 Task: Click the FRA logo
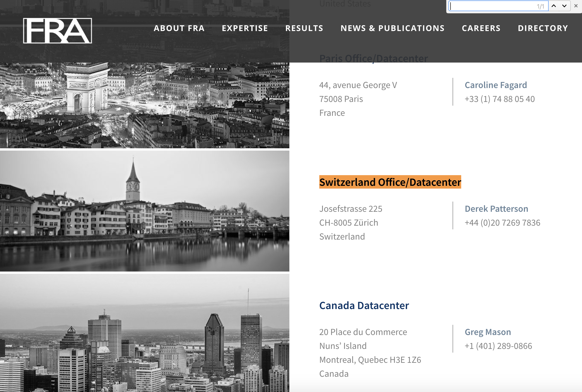click(58, 31)
